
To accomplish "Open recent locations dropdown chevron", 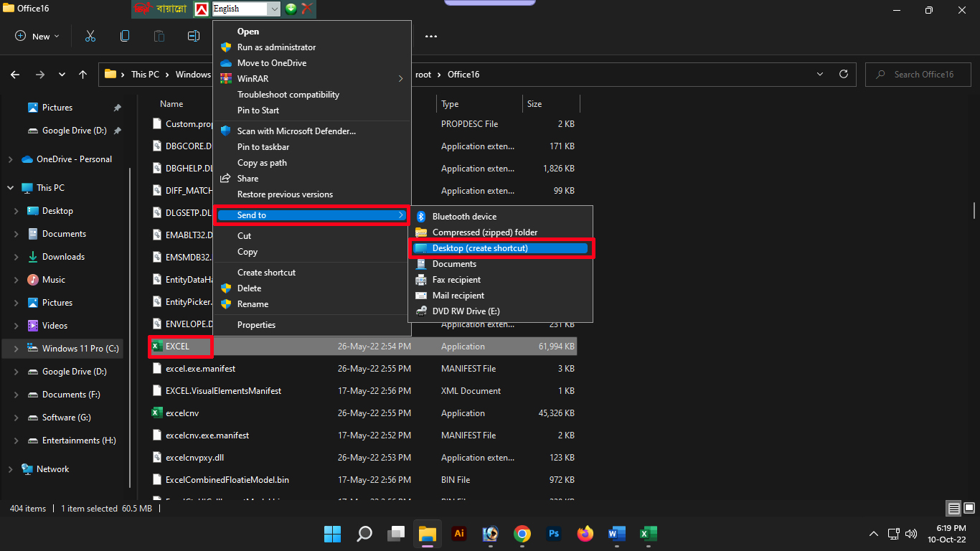I will (x=62, y=74).
